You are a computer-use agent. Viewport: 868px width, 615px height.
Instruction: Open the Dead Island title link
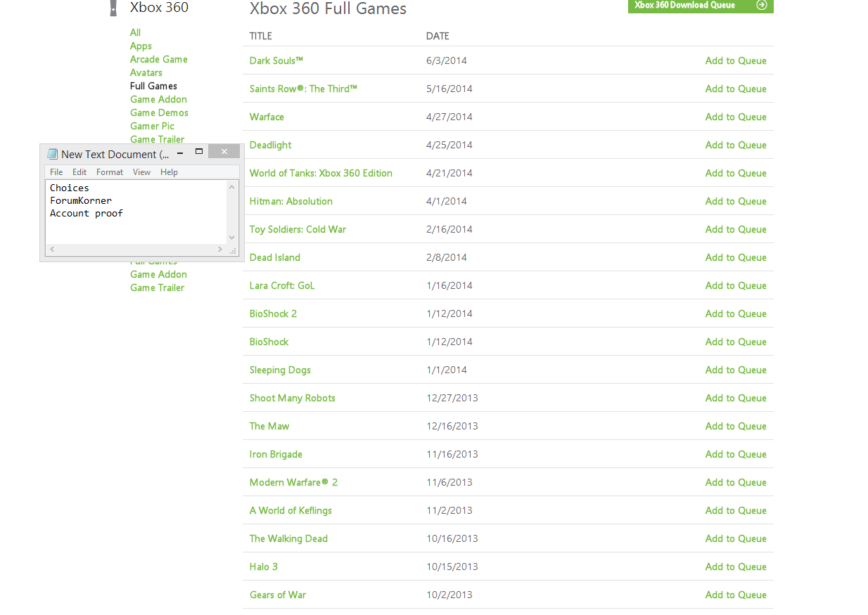click(275, 257)
